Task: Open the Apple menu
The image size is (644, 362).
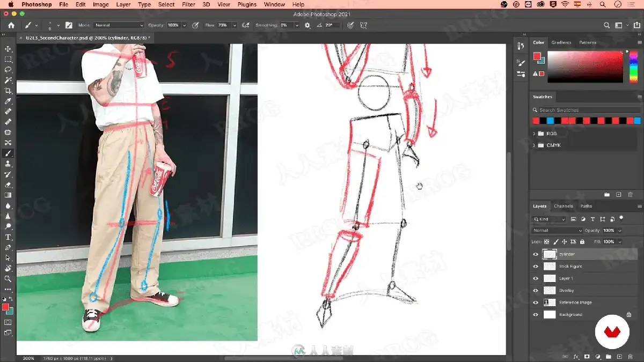Action: (10, 4)
